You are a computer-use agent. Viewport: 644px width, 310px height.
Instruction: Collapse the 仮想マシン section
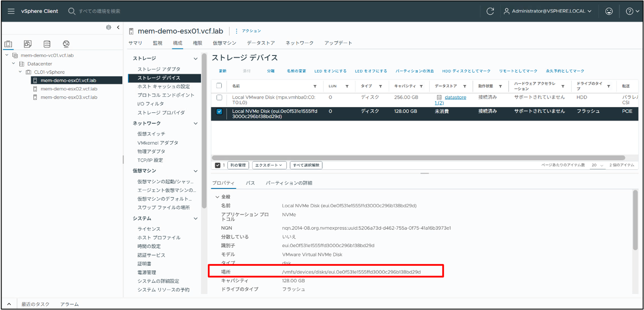(x=196, y=171)
